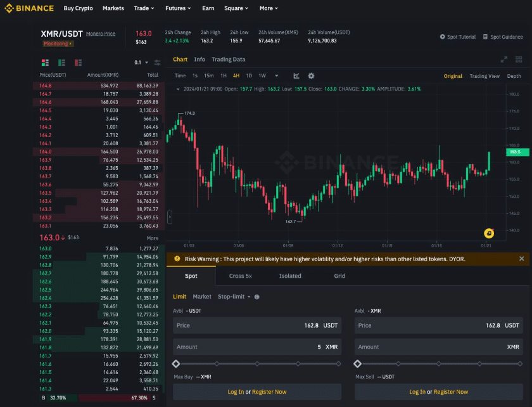Select the 1D chart interval

(249, 76)
